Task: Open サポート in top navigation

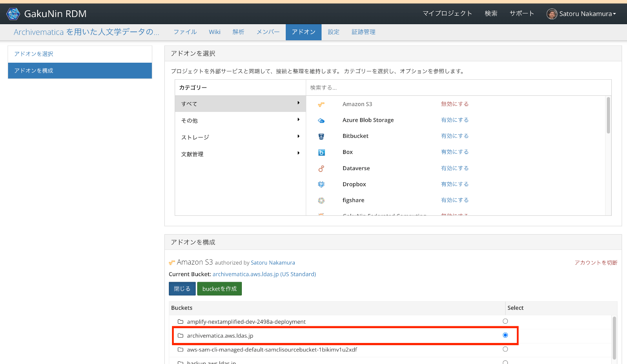Action: pos(522,14)
